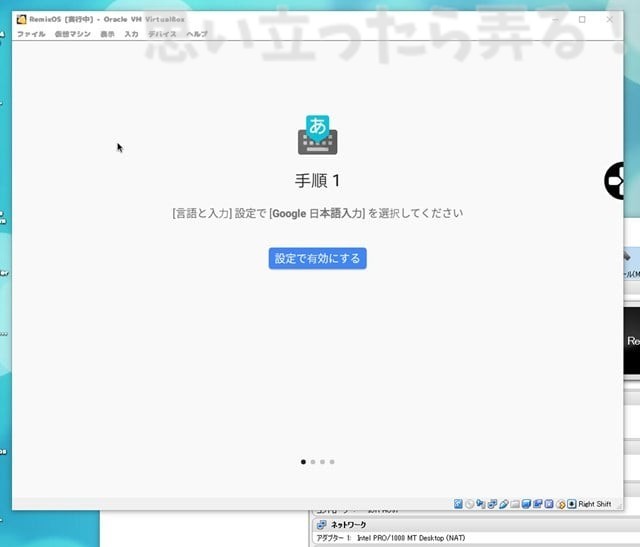Click the network adapter status bar icon
Viewport: 640px width, 547px height.
492,504
